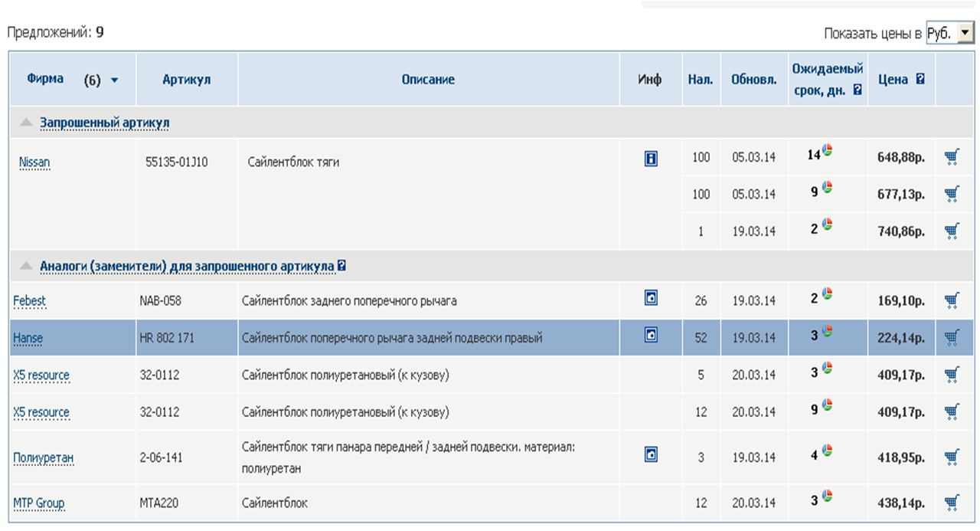Open the Nissan brand link
This screenshot has height=531, width=980.
(x=34, y=162)
